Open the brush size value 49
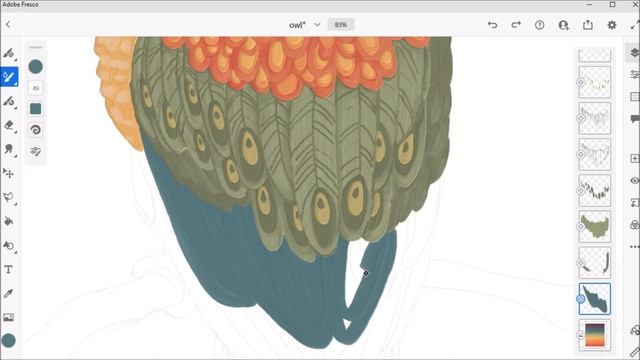 pos(36,88)
